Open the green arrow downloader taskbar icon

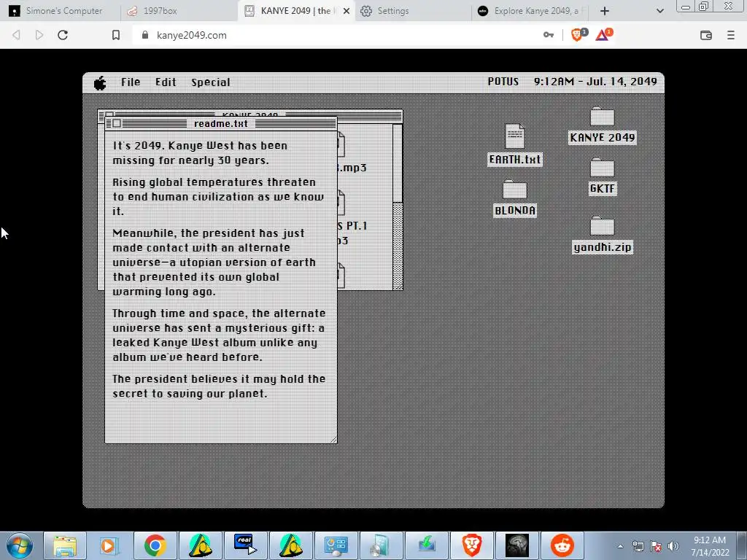tap(426, 545)
